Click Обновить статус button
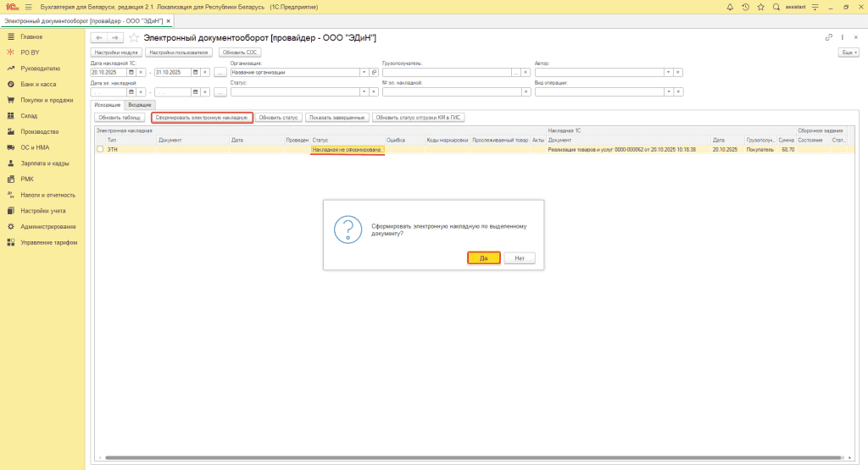The height and width of the screenshot is (470, 868). click(x=278, y=117)
